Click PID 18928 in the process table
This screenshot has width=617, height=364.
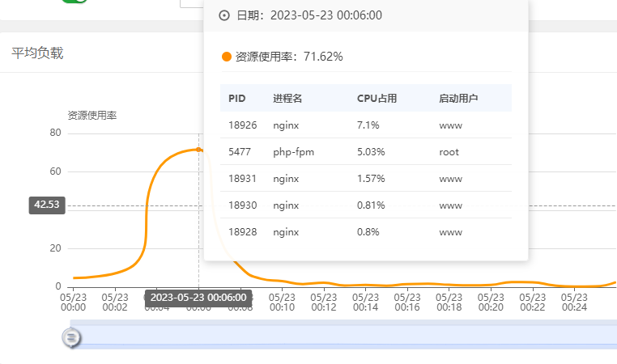pyautogui.click(x=242, y=232)
